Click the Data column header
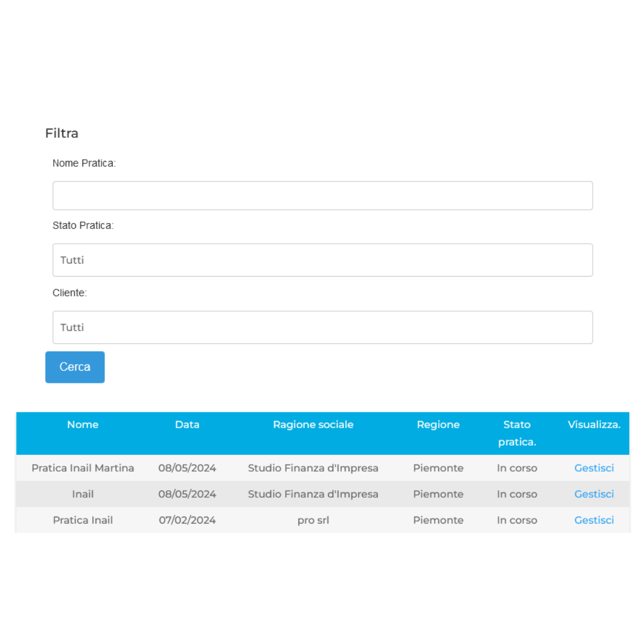644x644 pixels. (187, 425)
